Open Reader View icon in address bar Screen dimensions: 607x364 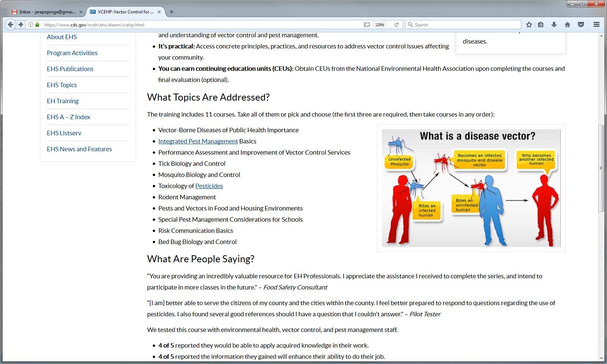click(367, 25)
